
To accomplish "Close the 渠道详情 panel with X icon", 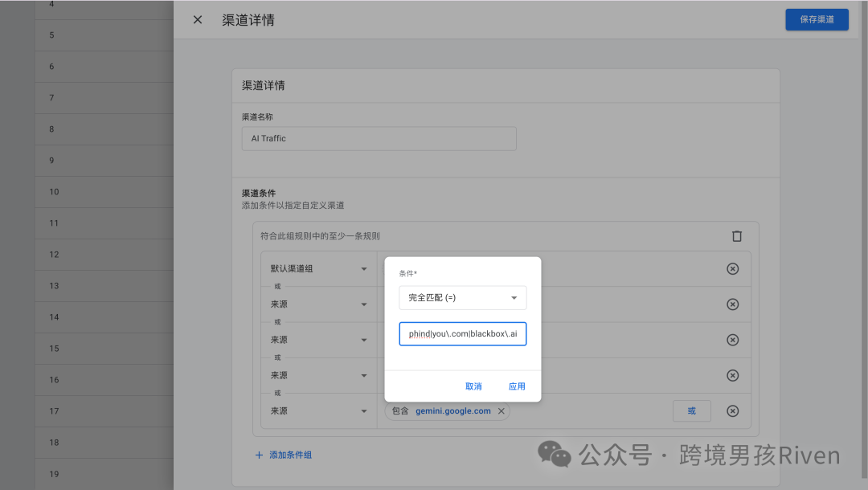I will pos(198,20).
